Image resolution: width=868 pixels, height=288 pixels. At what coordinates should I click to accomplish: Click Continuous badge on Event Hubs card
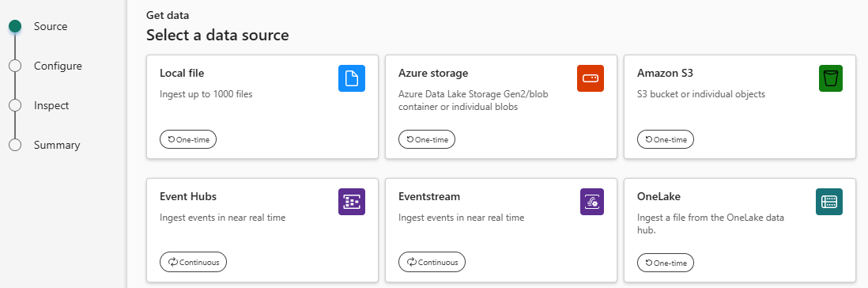click(x=193, y=263)
